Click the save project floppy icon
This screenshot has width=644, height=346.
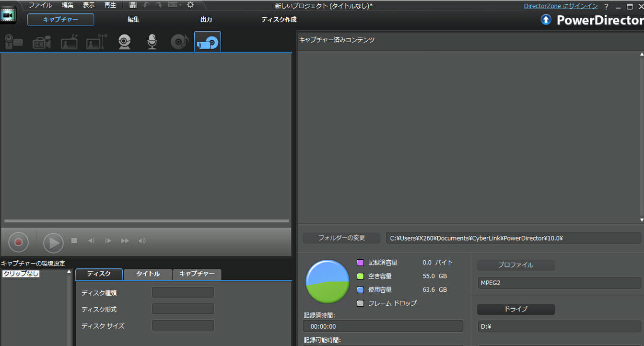(133, 5)
